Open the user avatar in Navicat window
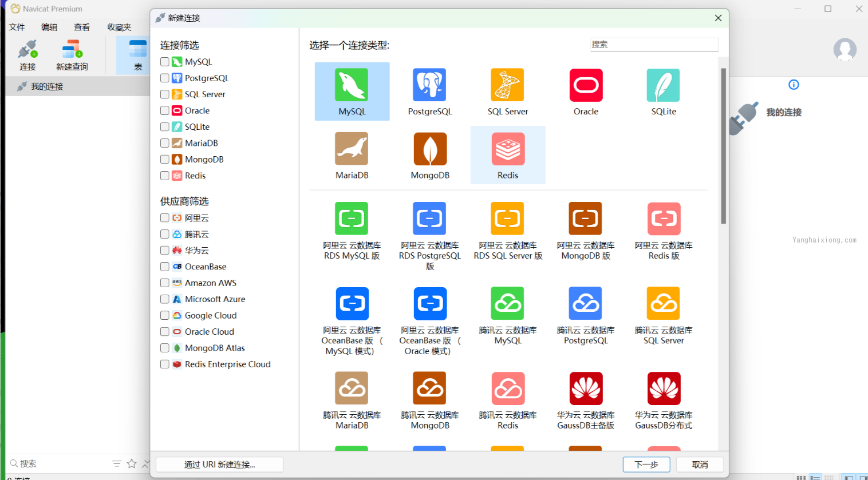The width and height of the screenshot is (868, 480). [845, 50]
